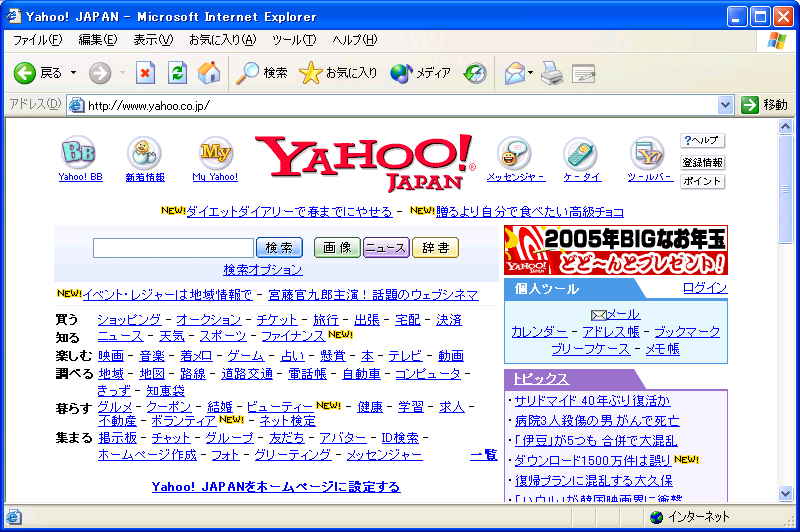Click into the Yahoo search text field
Image resolution: width=800 pixels, height=532 pixels.
[173, 248]
